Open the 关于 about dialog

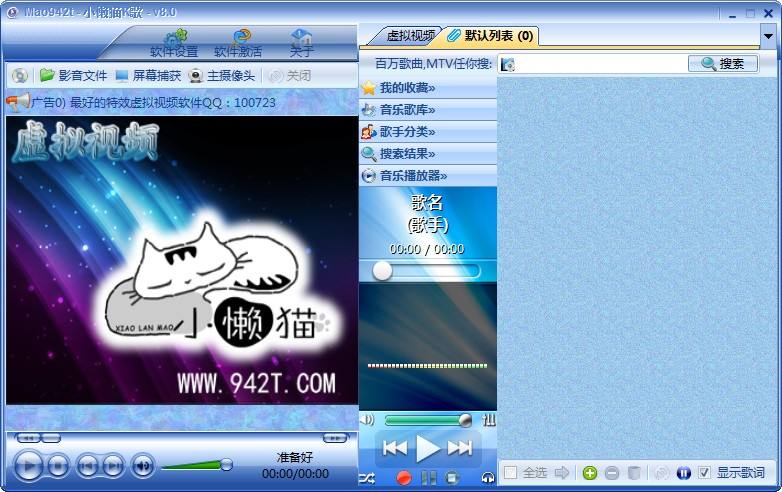tap(301, 43)
